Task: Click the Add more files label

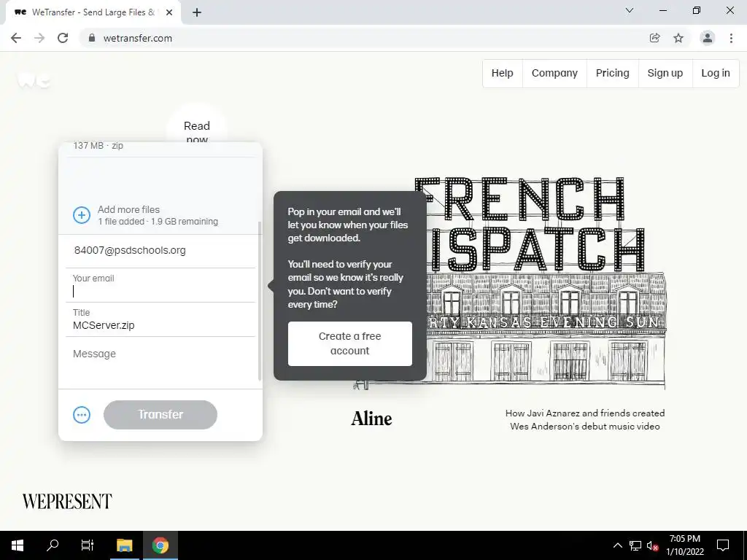Action: (x=128, y=209)
